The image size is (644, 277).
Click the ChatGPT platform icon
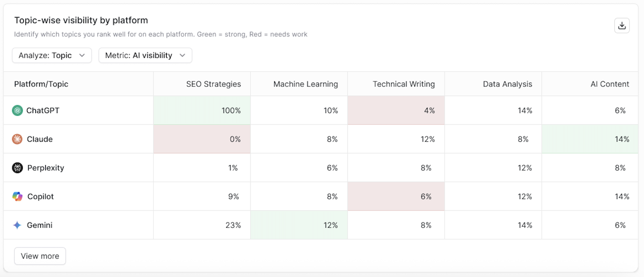[17, 110]
